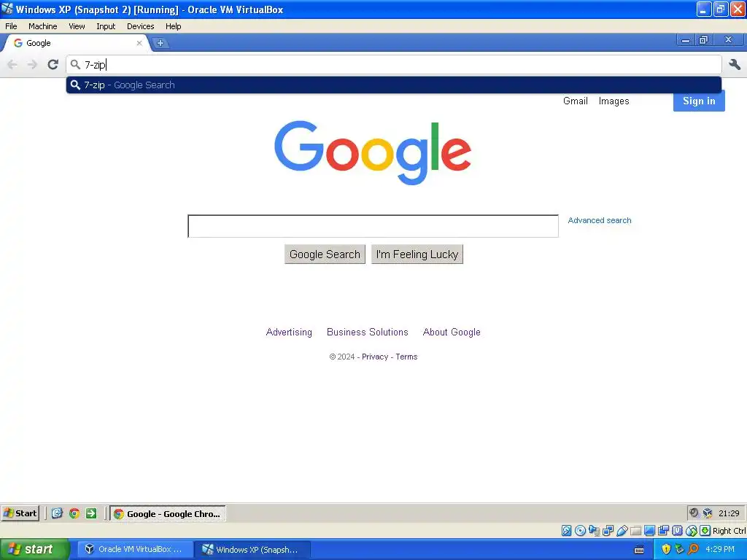Open the Images link
The image size is (747, 560).
[x=614, y=101]
